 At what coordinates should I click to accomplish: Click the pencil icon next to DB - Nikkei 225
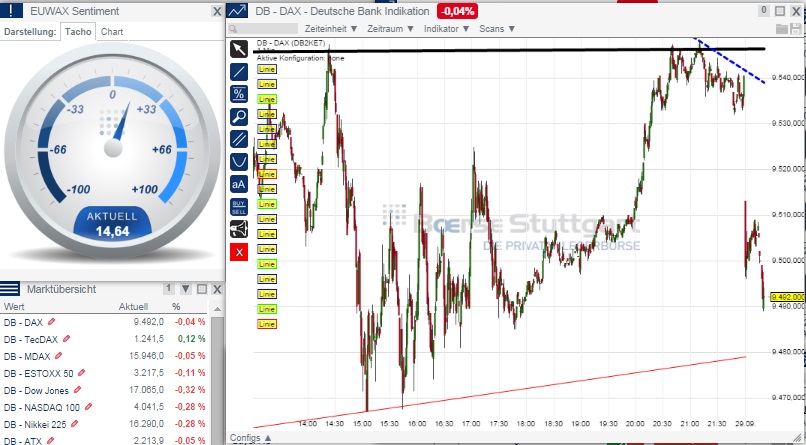point(74,423)
